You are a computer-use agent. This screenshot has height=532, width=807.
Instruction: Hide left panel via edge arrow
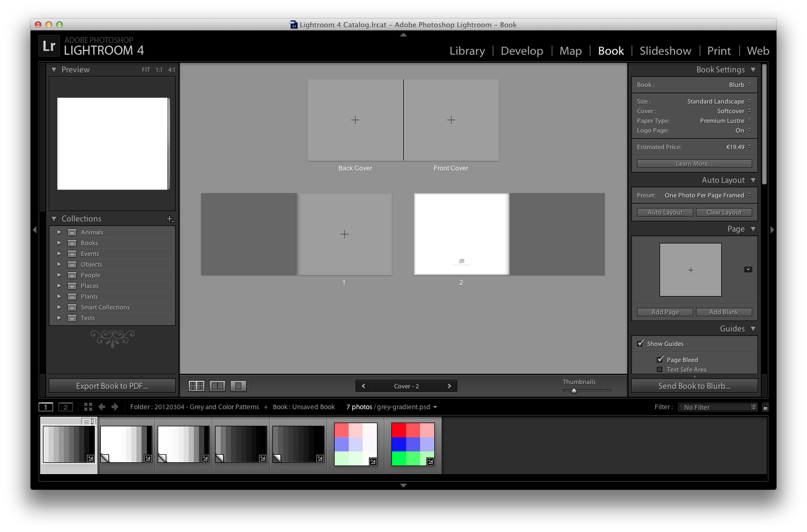(x=35, y=230)
